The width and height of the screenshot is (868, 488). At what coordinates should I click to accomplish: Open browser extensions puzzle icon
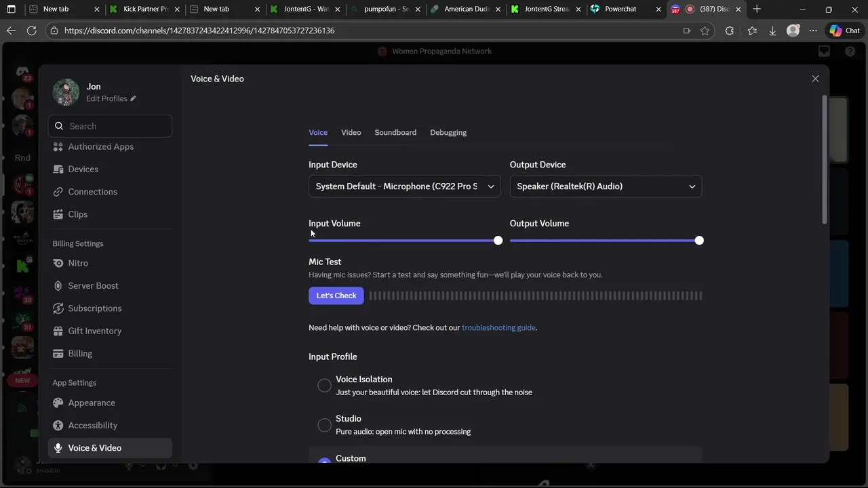(x=729, y=30)
